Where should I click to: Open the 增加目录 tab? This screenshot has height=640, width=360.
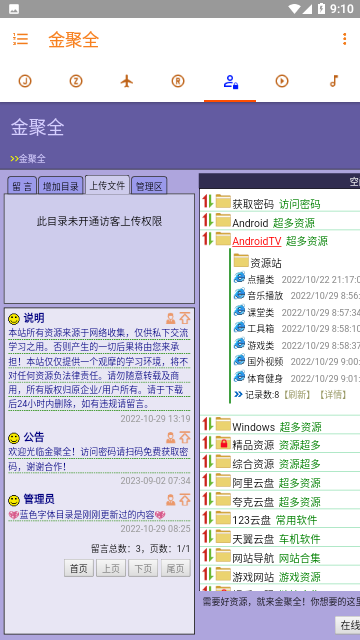click(61, 186)
